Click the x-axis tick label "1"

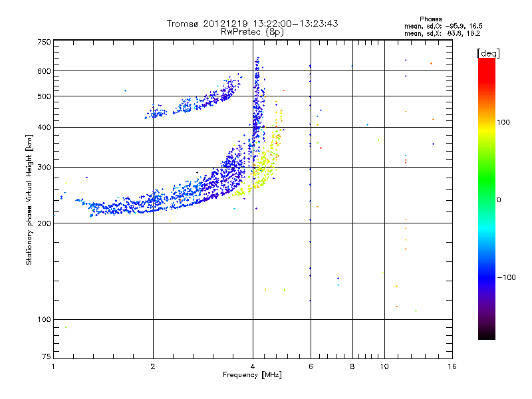point(53,366)
